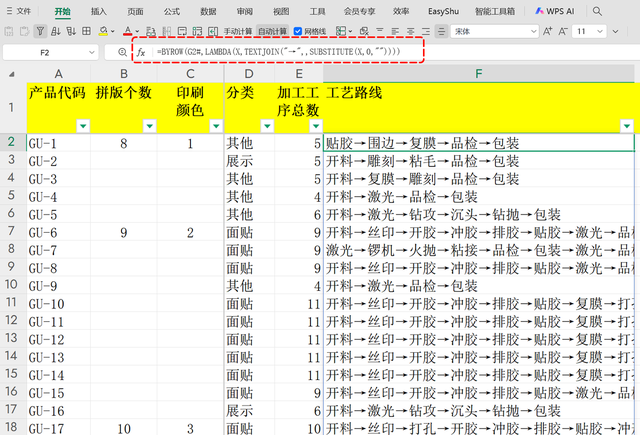Switch to 自动计算 auto calculation
Image resolution: width=640 pixels, height=435 pixels.
[272, 31]
